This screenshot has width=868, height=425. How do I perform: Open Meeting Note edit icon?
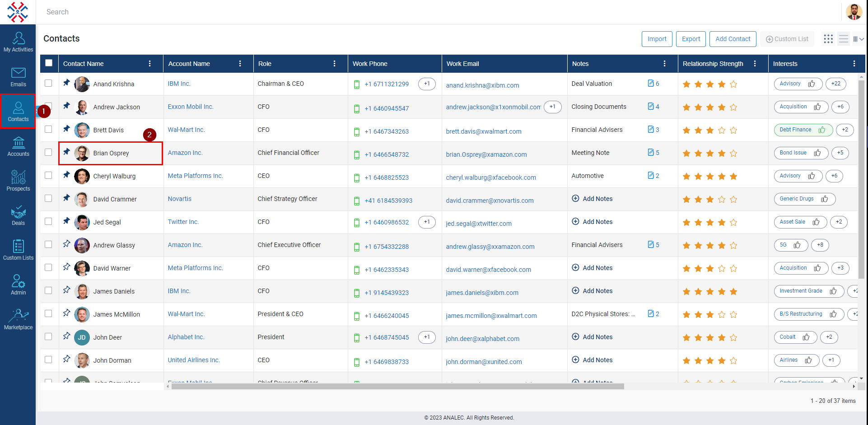pyautogui.click(x=651, y=152)
